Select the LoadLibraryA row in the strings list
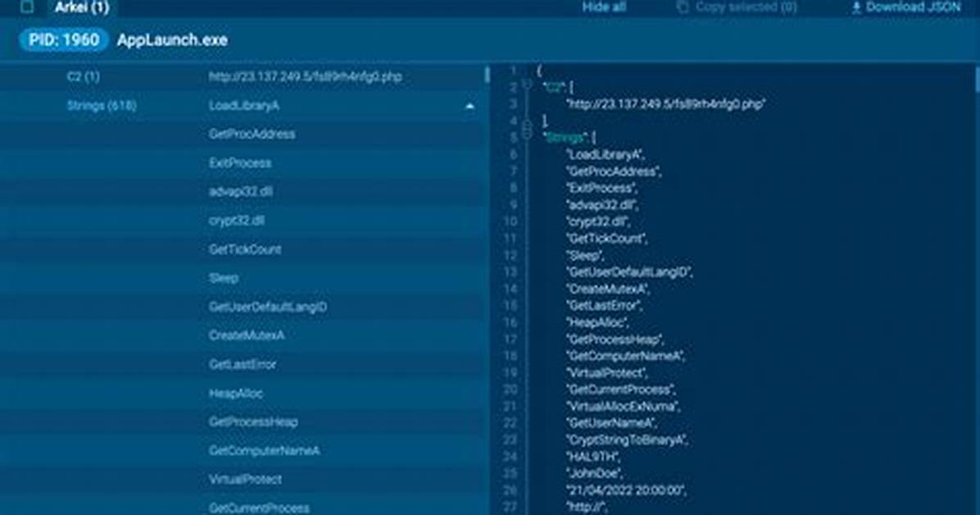This screenshot has width=980, height=515. 243,105
